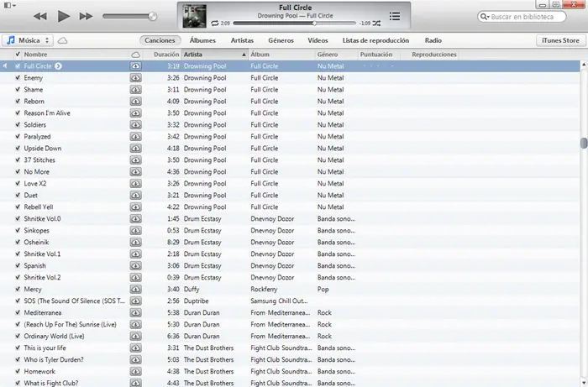Download Duet via its cloud icon

136,196
